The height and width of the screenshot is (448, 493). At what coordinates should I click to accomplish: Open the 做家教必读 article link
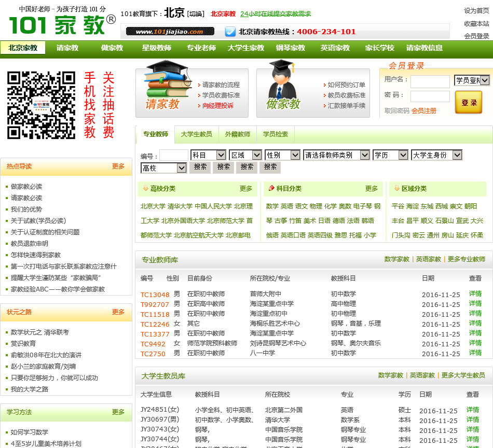[x=26, y=187]
